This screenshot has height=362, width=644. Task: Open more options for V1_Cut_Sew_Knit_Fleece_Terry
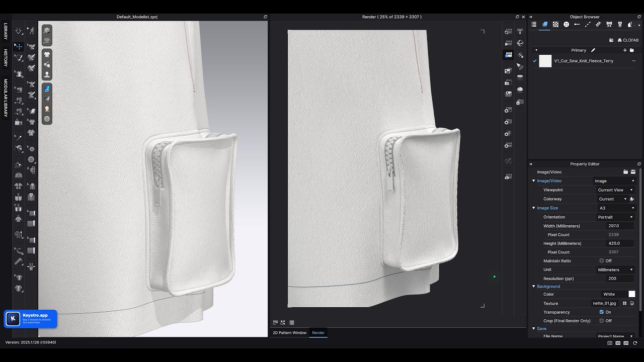(x=633, y=61)
